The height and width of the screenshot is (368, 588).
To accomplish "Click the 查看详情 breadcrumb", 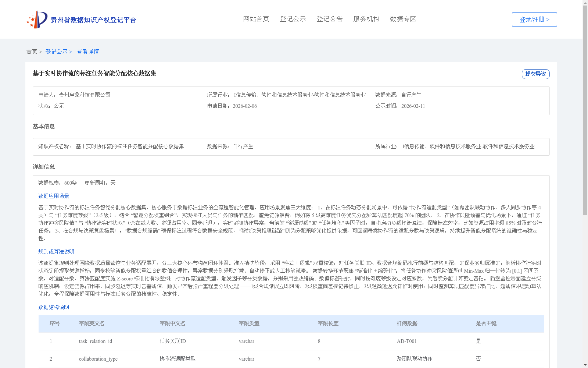I will click(x=88, y=52).
